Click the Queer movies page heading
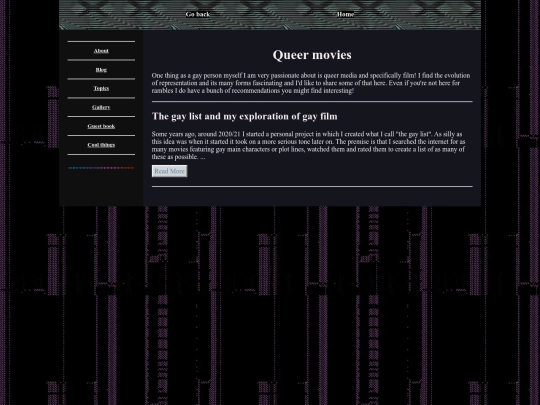This screenshot has height=405, width=540. pos(312,55)
